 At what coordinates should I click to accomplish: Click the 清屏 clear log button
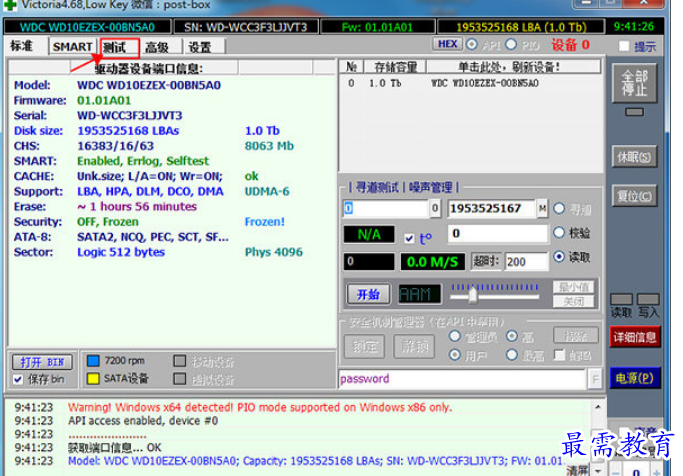[578, 470]
